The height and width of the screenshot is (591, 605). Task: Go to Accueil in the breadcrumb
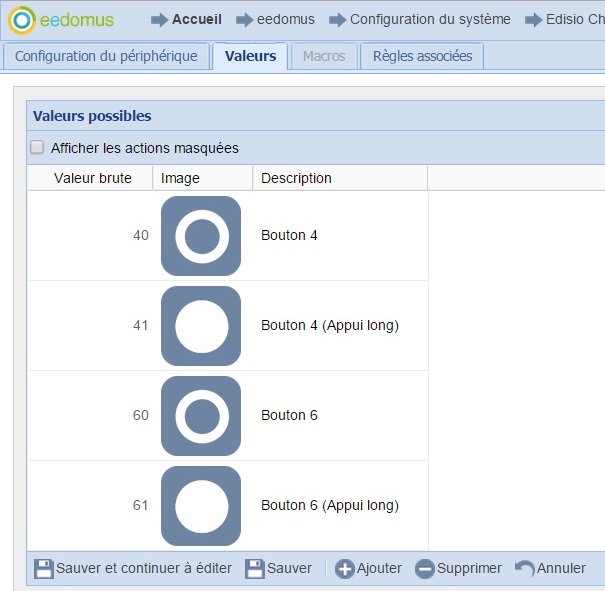[x=196, y=19]
